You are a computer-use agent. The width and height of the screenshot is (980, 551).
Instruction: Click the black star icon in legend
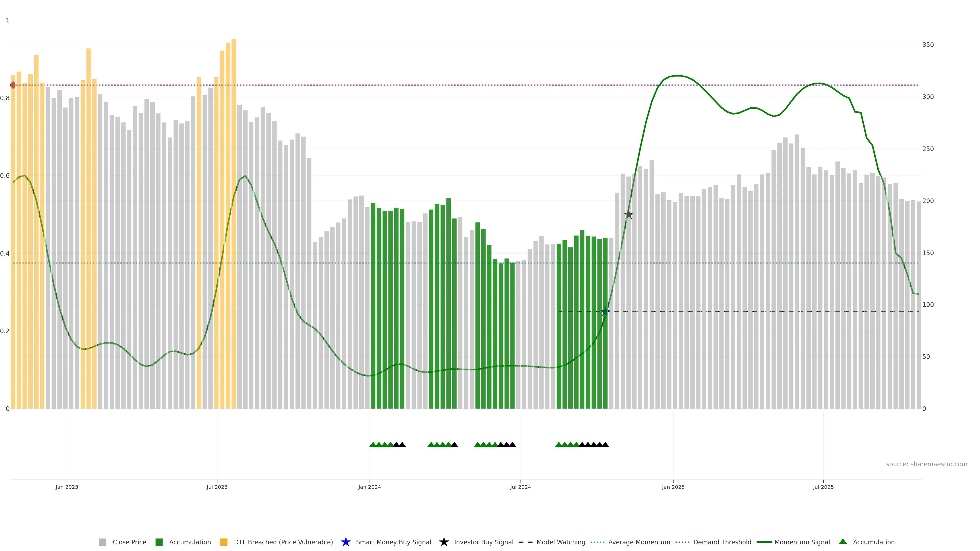click(444, 542)
